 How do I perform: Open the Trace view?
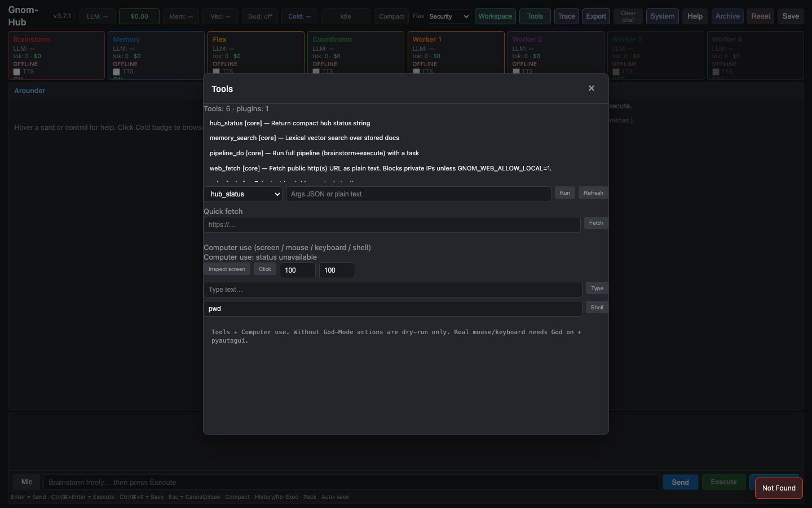[x=567, y=16]
